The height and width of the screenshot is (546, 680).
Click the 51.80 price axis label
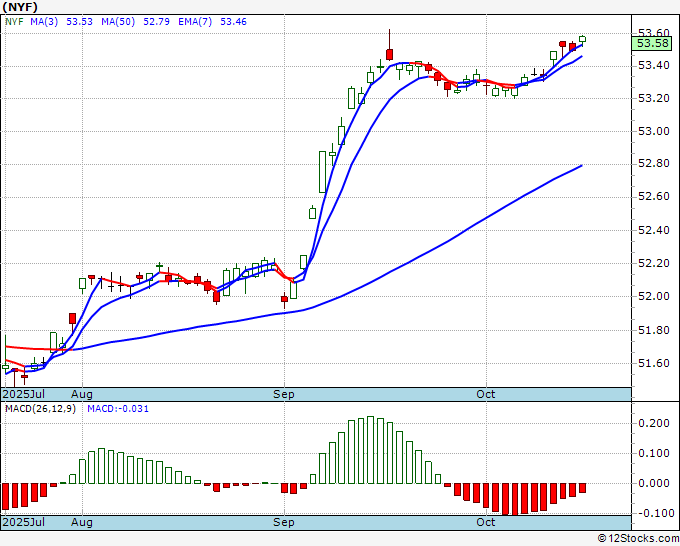pyautogui.click(x=654, y=330)
